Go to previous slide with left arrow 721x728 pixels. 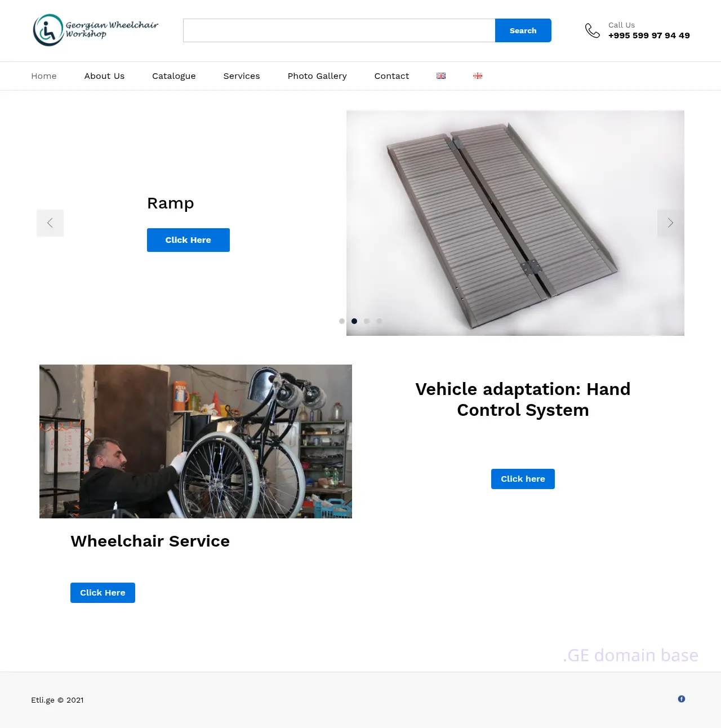click(50, 223)
